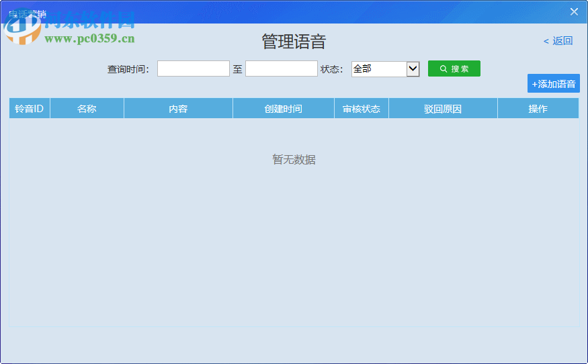Screen dimensions: 588x364
Task: Add a new voice with +添加语音
Action: (554, 83)
